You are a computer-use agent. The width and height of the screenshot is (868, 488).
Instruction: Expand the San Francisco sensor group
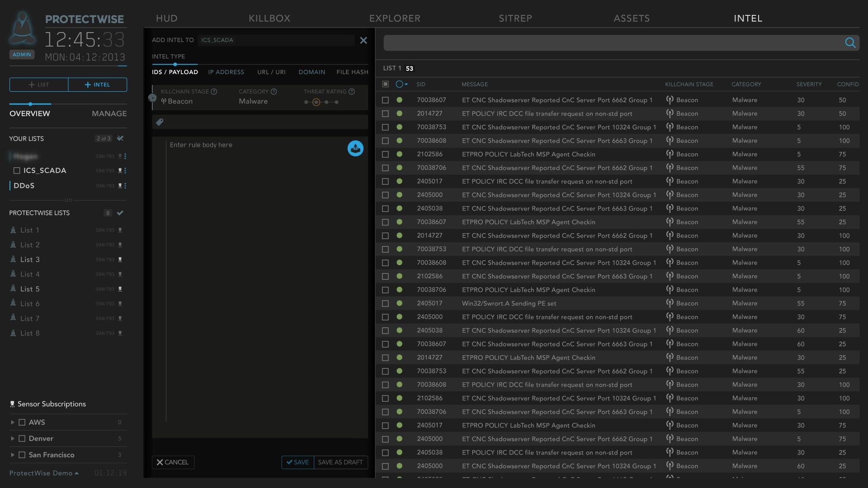pos(12,455)
